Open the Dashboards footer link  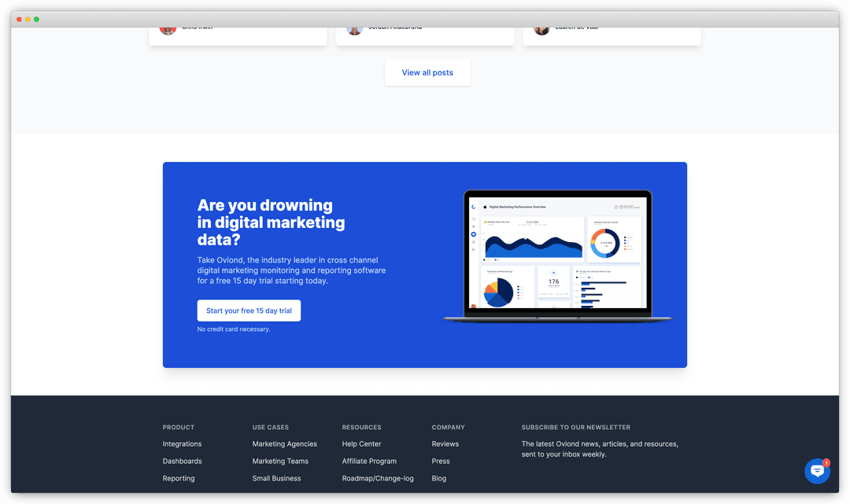click(x=182, y=462)
